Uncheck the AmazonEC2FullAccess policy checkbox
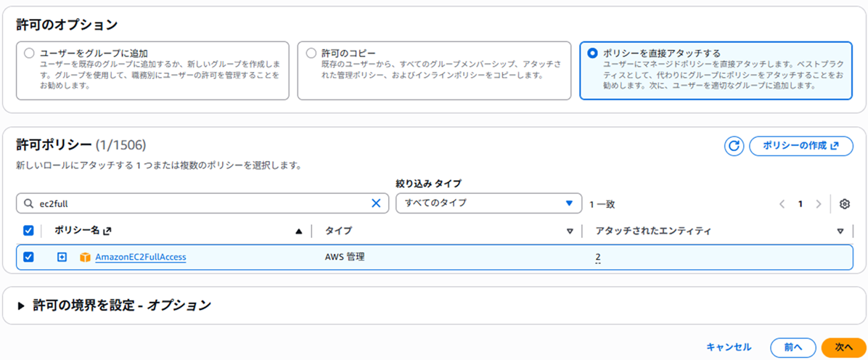Screen dimensions: 868x360 pyautogui.click(x=29, y=257)
